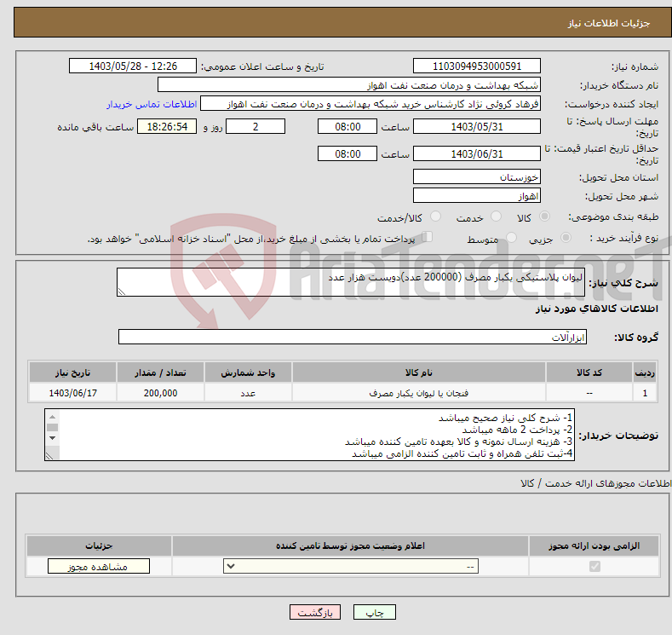This screenshot has height=635, width=672.
Task: Open the اعلام وضعیت مجوز dropdown
Action: pyautogui.click(x=351, y=567)
